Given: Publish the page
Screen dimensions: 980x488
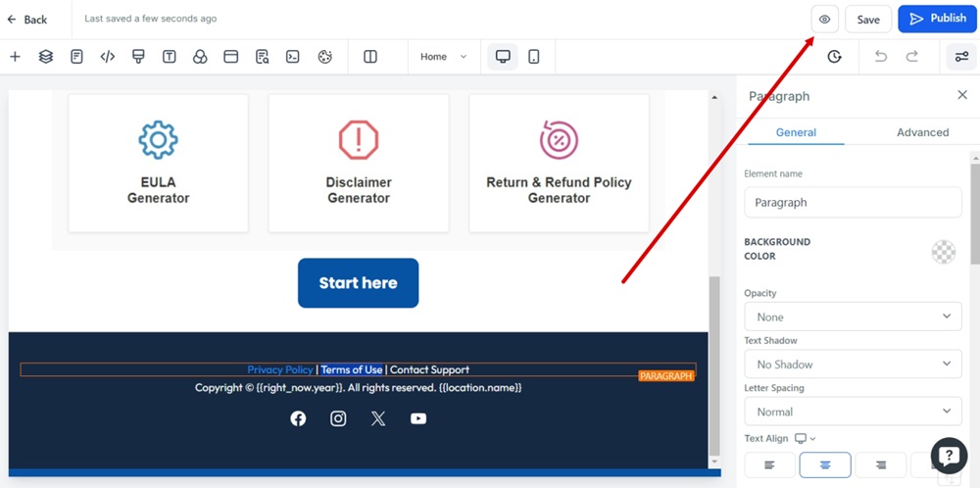Looking at the screenshot, I should (938, 19).
